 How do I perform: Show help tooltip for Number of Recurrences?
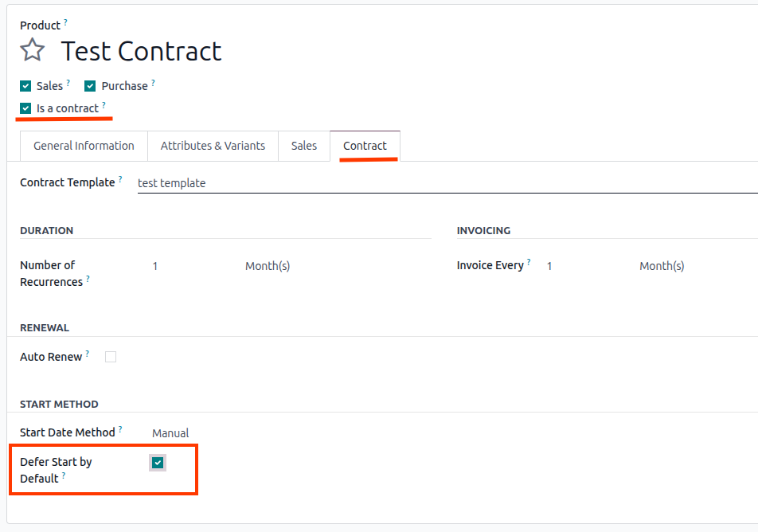88,279
